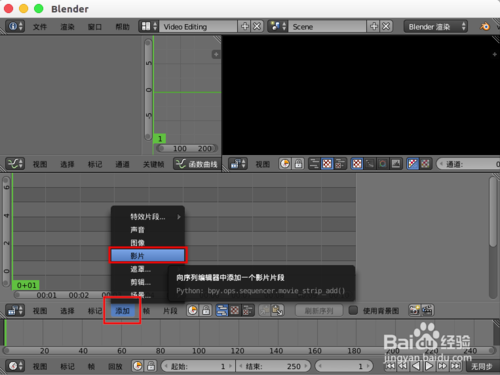The width and height of the screenshot is (500, 375).
Task: Click the OpenGL render image camera icon
Action: click(x=414, y=310)
